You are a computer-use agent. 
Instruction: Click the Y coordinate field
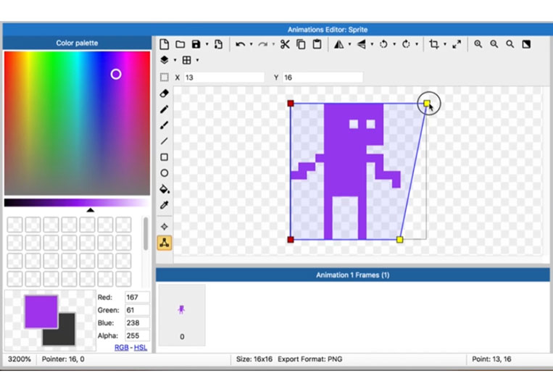click(x=323, y=78)
